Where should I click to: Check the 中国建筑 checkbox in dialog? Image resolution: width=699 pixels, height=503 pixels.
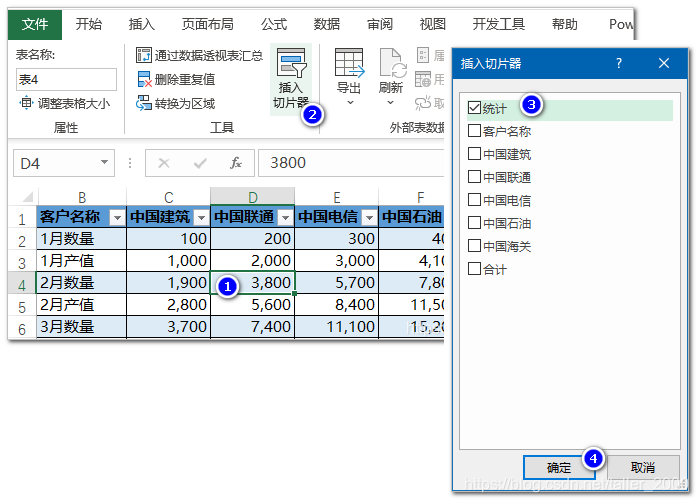474,153
